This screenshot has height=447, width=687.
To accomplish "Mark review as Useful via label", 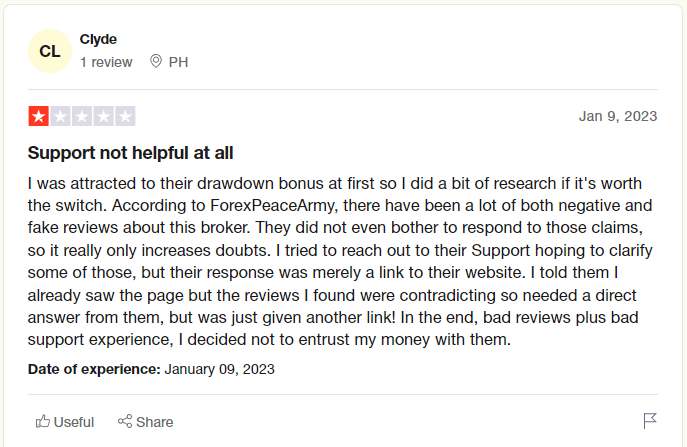I will (x=74, y=422).
